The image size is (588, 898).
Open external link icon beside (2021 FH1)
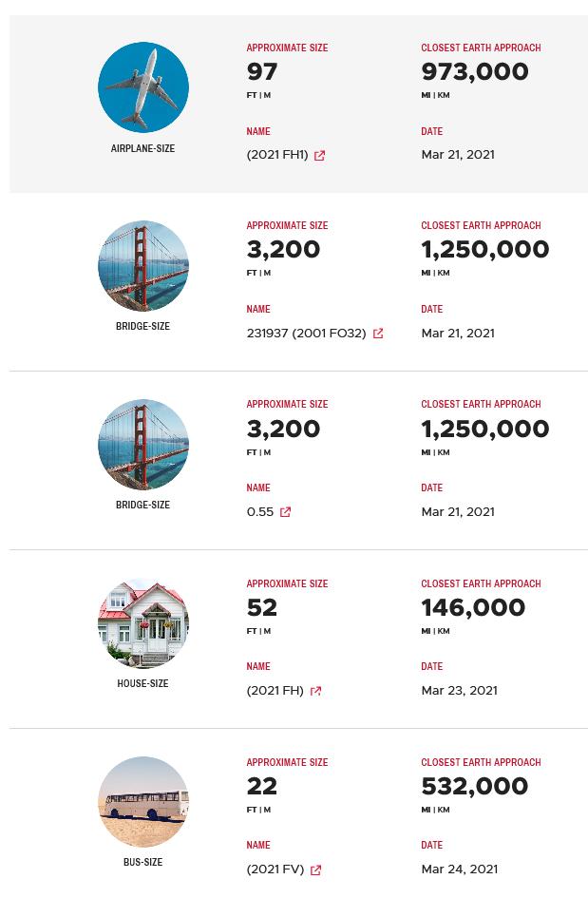[319, 155]
